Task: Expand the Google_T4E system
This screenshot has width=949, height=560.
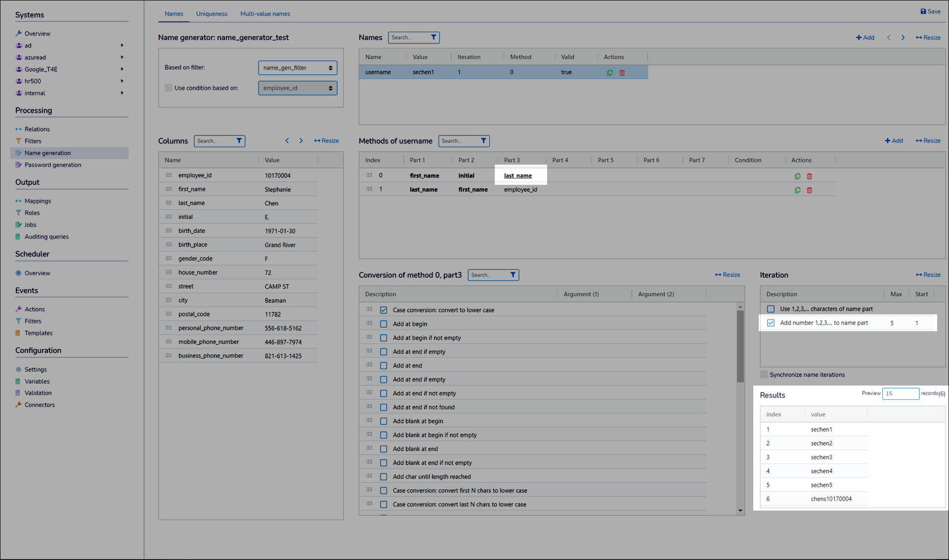Action: 122,69
